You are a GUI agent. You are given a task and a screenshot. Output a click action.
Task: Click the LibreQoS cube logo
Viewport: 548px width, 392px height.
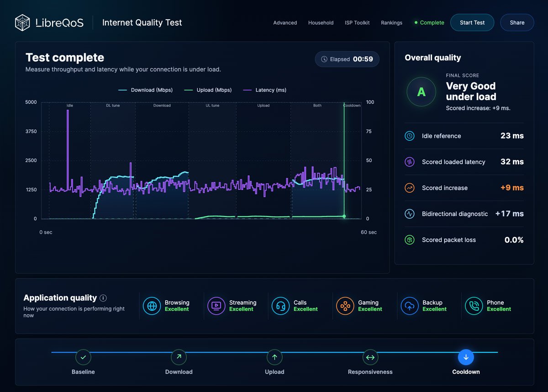[x=22, y=22]
